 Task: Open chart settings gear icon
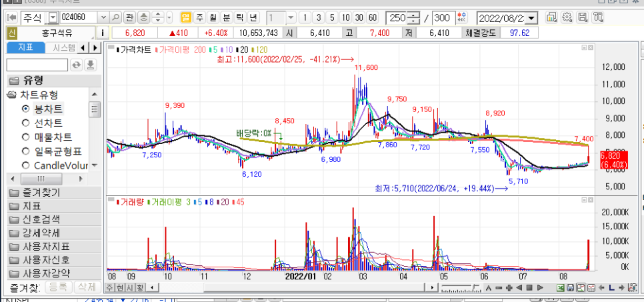pos(567,18)
